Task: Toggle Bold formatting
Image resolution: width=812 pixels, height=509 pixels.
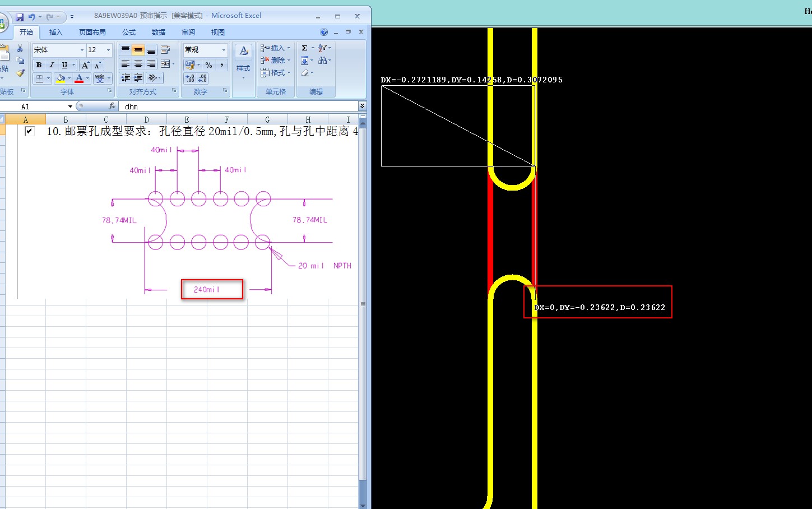Action: pos(39,65)
